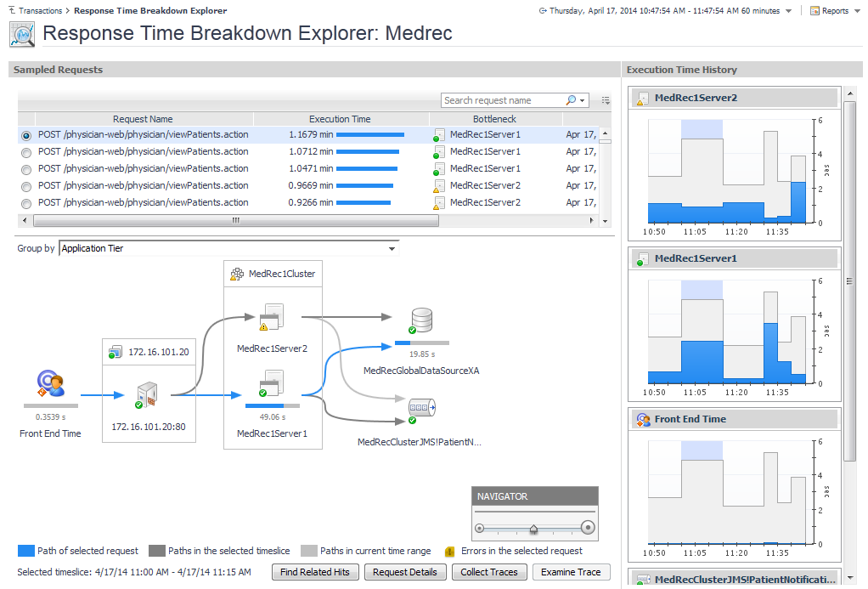
Task: Click the MedRecClusterJMS queue icon
Action: 420,410
